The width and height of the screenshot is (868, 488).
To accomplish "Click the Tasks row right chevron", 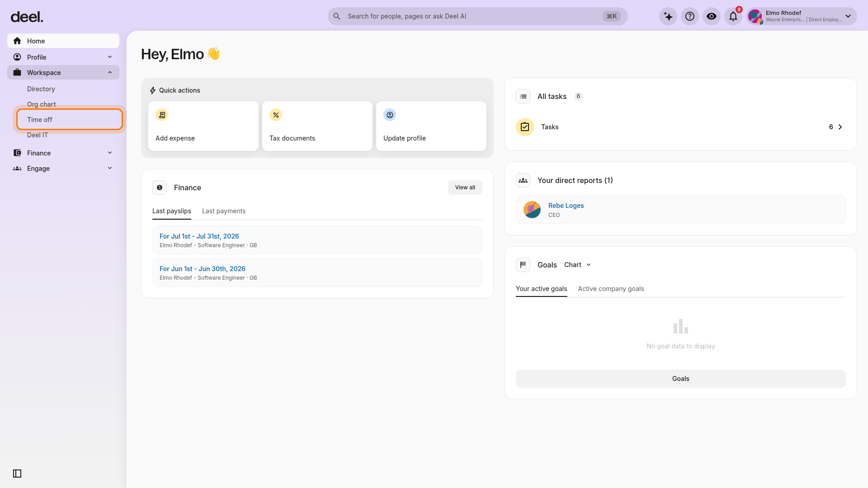I will tap(840, 127).
